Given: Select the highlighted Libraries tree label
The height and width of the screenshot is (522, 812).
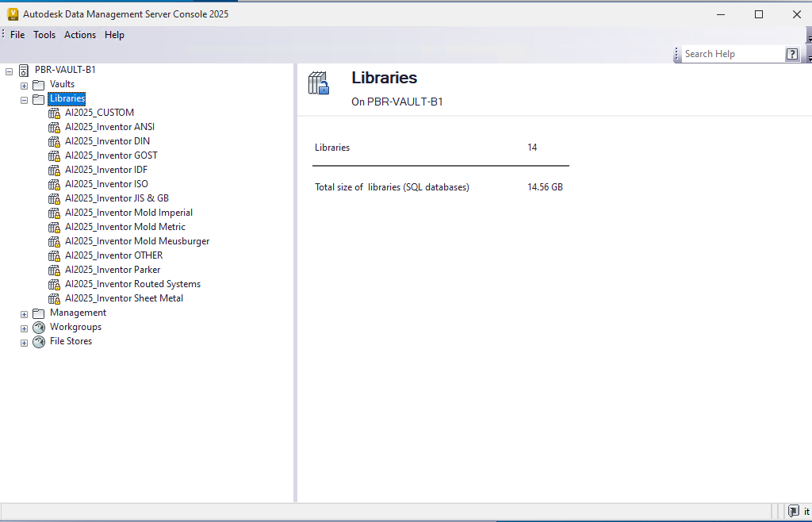Looking at the screenshot, I should click(x=67, y=98).
